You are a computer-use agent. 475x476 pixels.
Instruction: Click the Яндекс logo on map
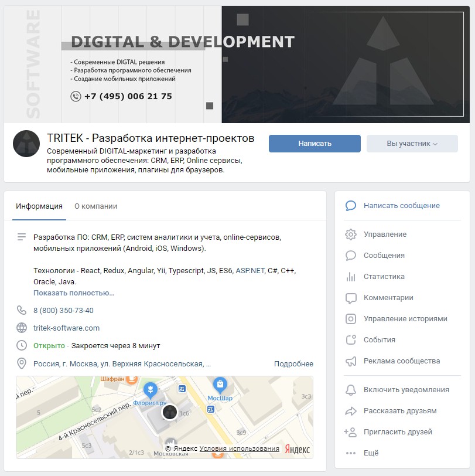pos(298,449)
